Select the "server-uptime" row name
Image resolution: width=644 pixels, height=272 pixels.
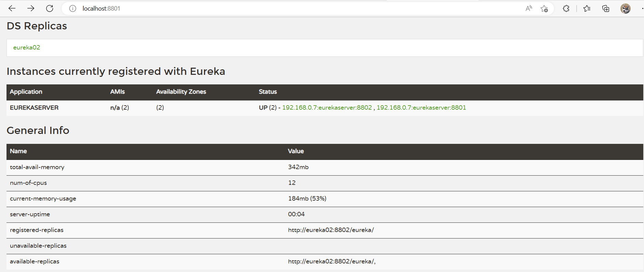point(30,214)
